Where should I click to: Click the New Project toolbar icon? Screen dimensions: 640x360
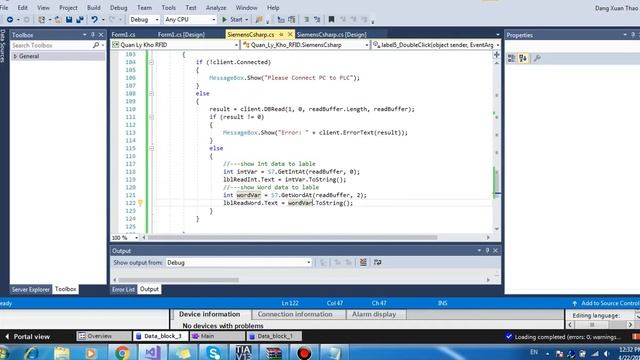click(42, 20)
